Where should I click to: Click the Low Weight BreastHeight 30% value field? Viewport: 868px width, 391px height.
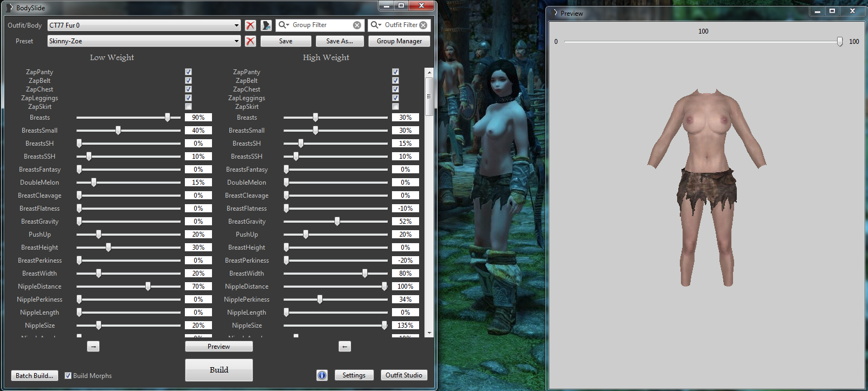tap(198, 247)
